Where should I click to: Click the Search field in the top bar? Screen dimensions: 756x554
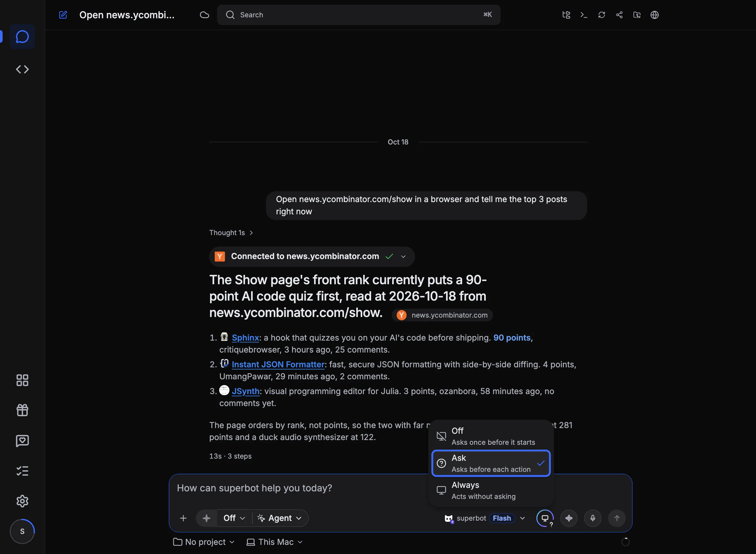358,15
